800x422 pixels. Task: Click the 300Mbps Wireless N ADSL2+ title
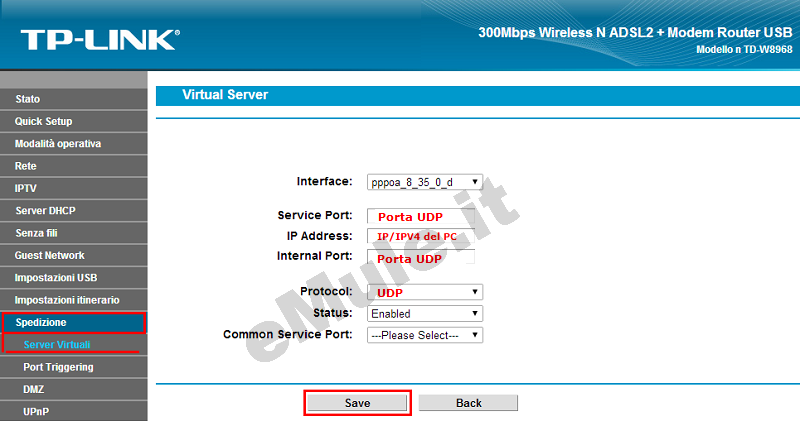[x=635, y=33]
